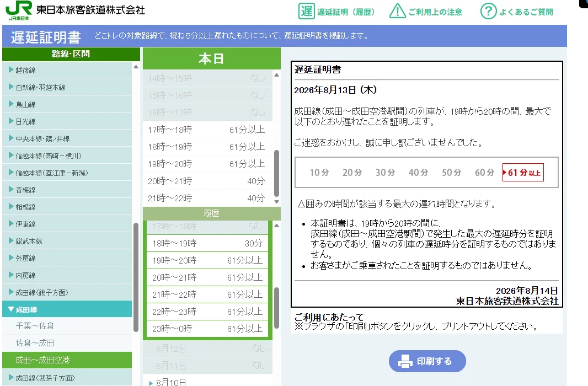Click history 17時～18時 なし row
The height and width of the screenshot is (386, 588).
tap(207, 226)
